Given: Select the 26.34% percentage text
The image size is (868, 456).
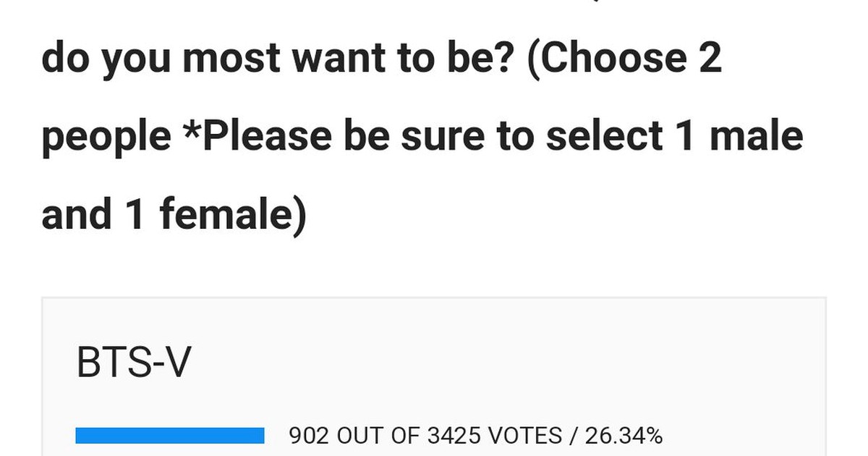Looking at the screenshot, I should 624,436.
